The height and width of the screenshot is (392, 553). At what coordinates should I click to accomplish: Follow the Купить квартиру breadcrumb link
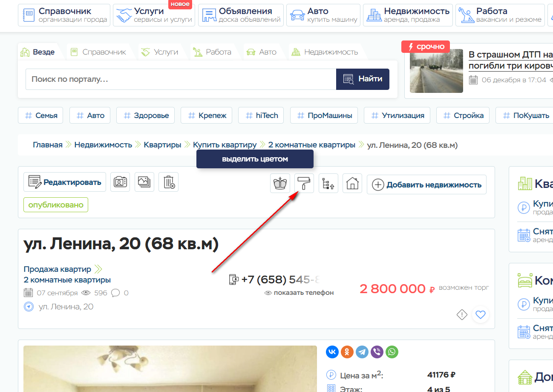pyautogui.click(x=225, y=145)
